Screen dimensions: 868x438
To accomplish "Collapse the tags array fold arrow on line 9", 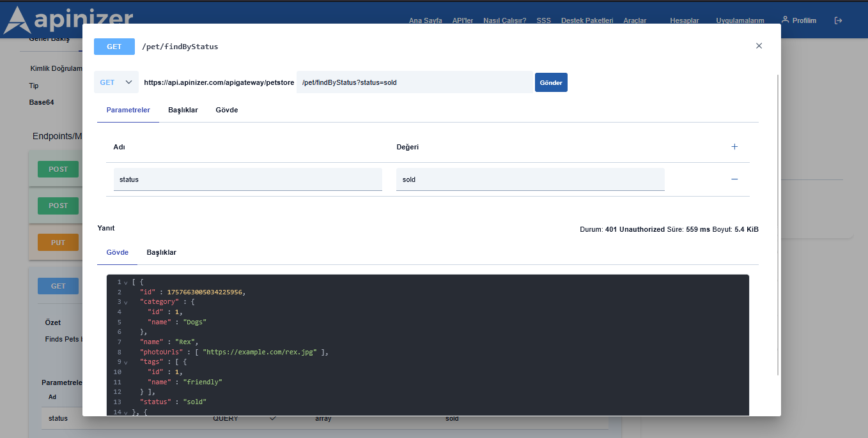I will (x=126, y=362).
